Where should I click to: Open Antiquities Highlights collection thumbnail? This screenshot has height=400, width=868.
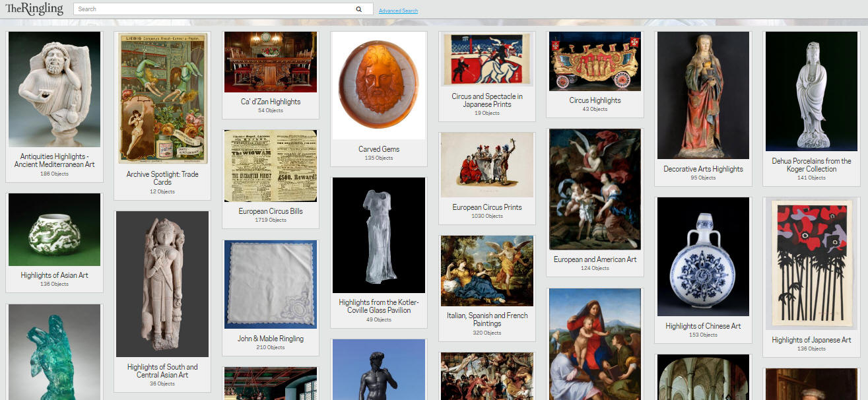point(54,89)
